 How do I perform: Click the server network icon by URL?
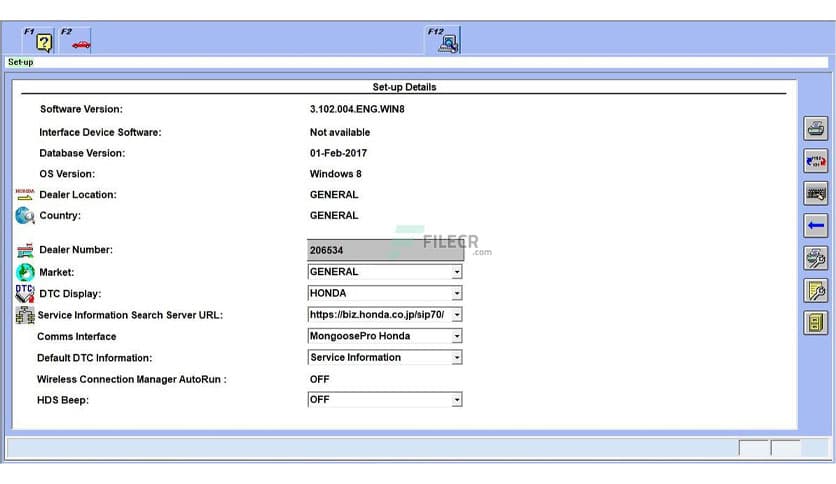tap(25, 315)
